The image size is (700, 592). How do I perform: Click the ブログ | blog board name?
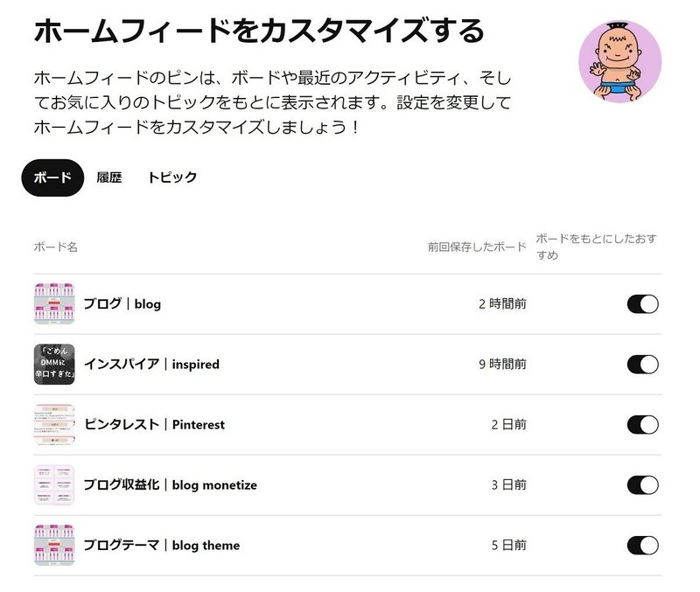click(x=122, y=304)
